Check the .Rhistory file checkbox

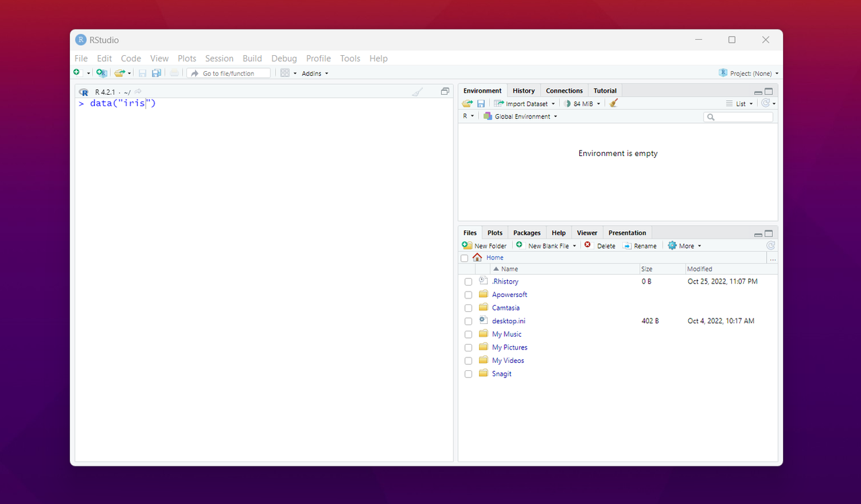[468, 282]
